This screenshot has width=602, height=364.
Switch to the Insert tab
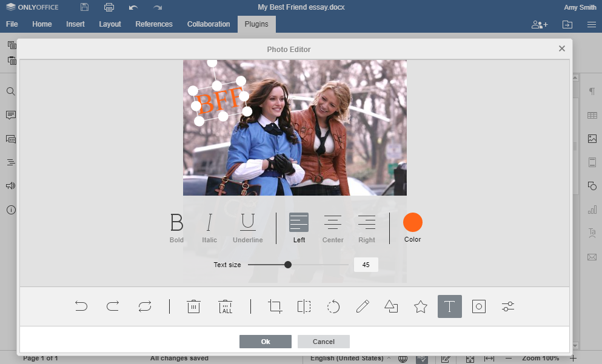point(75,24)
